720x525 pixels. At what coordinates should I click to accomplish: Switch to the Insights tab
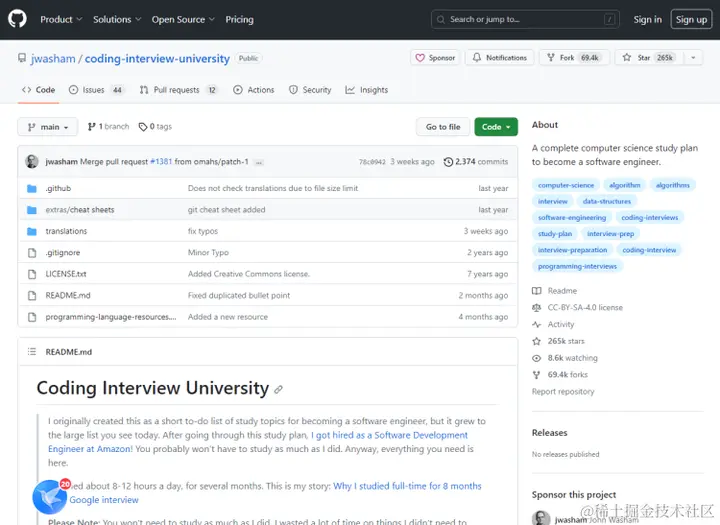[367, 90]
